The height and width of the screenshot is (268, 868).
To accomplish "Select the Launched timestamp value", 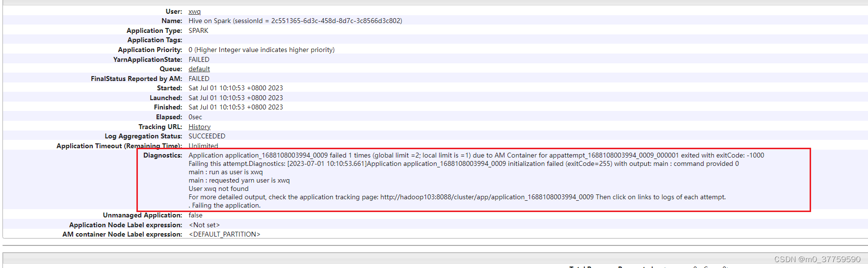I will [236, 98].
